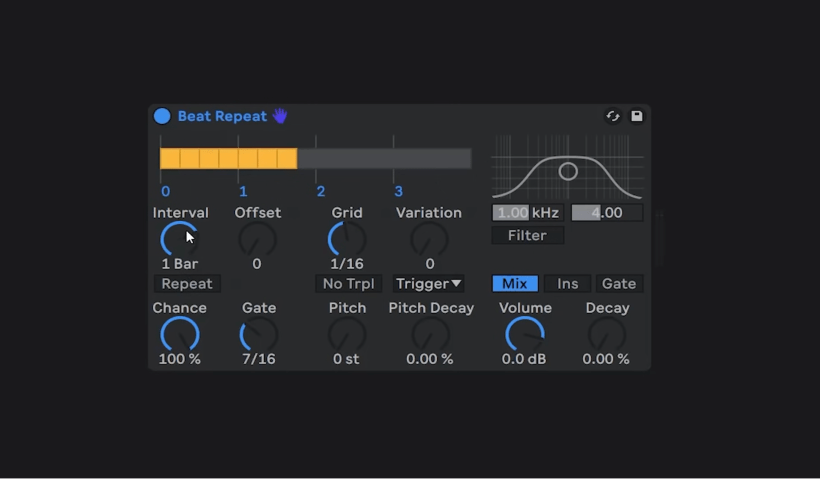
Task: Click the blue hand icon beside Beat Repeat
Action: click(x=280, y=116)
